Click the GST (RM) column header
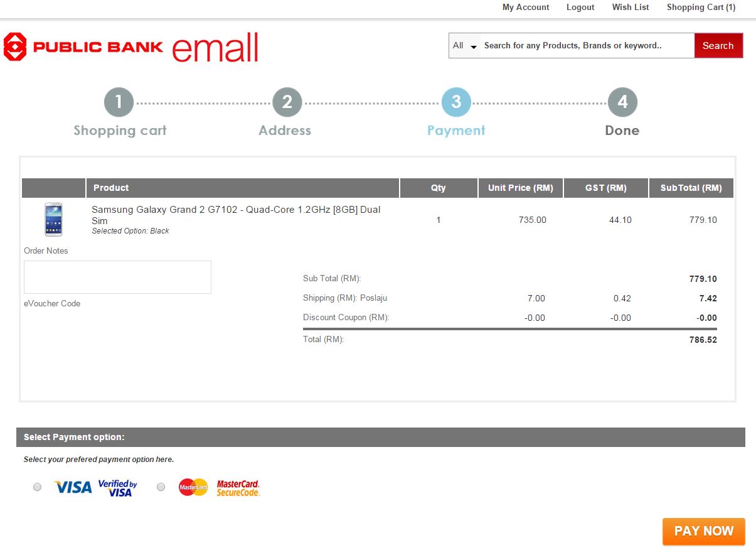 [605, 188]
